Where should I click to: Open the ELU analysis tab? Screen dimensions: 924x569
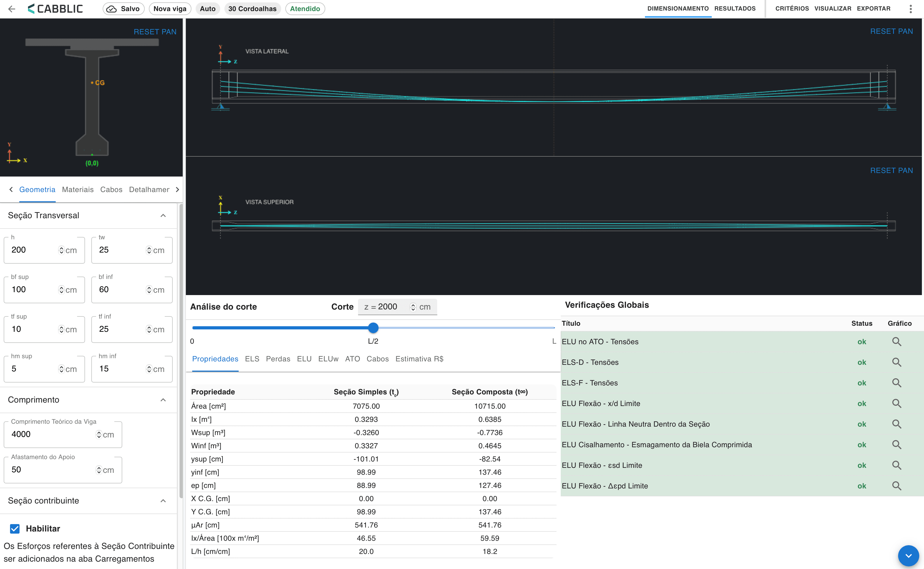tap(304, 359)
